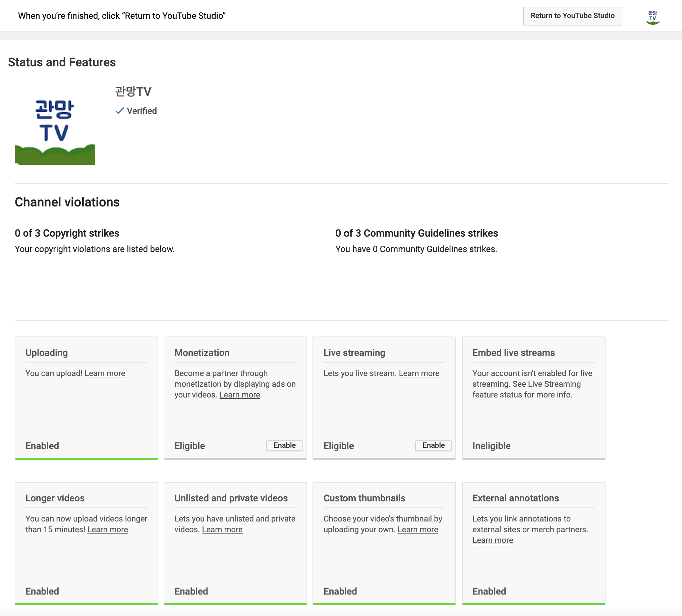
Task: Click the account avatar icon top right
Action: coord(652,17)
